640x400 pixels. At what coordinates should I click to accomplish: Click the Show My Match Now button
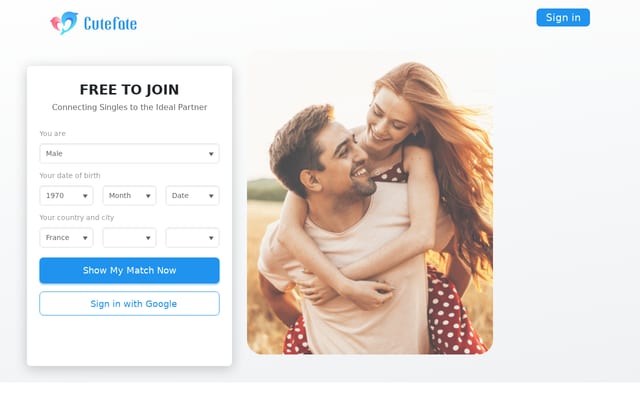pyautogui.click(x=129, y=271)
